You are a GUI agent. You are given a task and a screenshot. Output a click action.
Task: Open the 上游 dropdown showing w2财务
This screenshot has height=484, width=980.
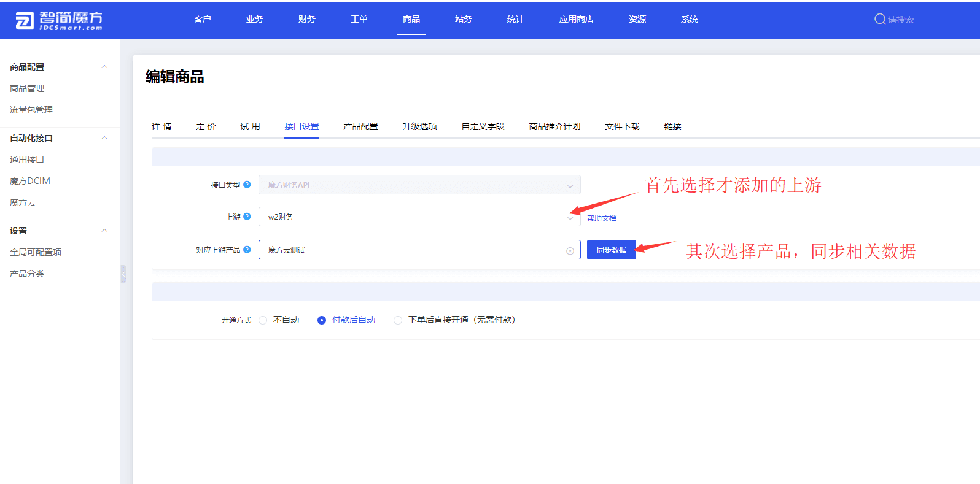[419, 217]
